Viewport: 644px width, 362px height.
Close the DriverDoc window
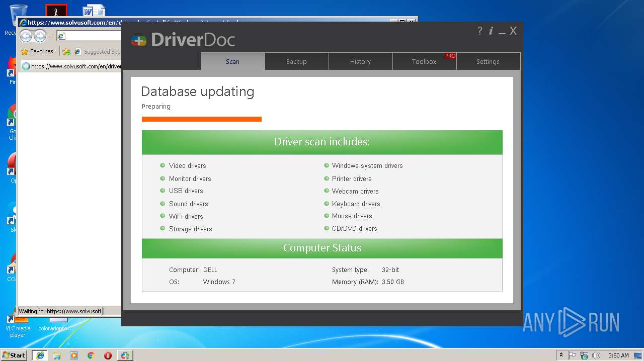point(513,31)
